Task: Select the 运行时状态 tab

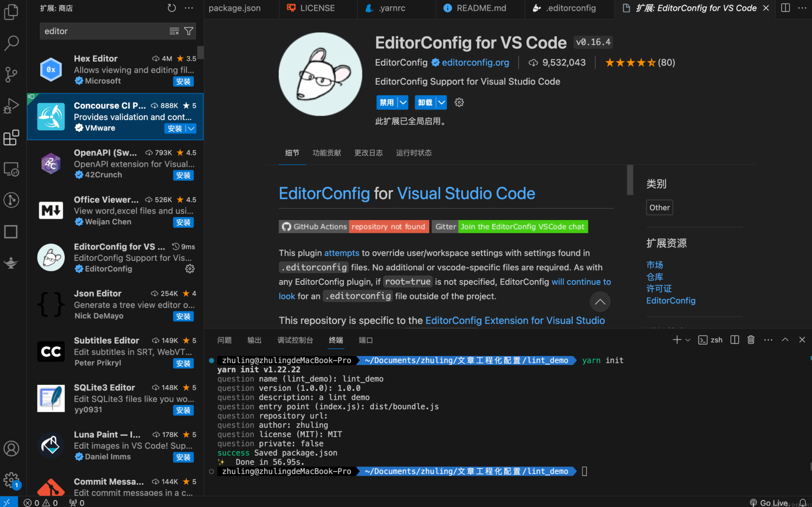Action: (414, 153)
